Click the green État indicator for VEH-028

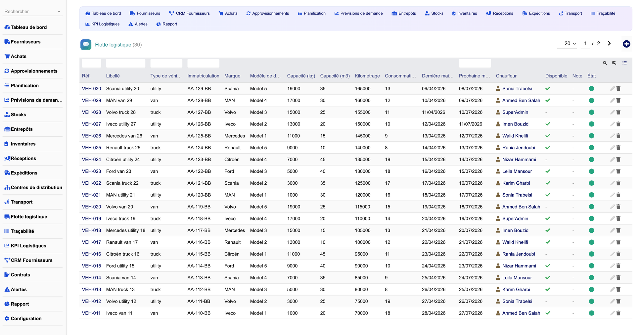point(591,112)
